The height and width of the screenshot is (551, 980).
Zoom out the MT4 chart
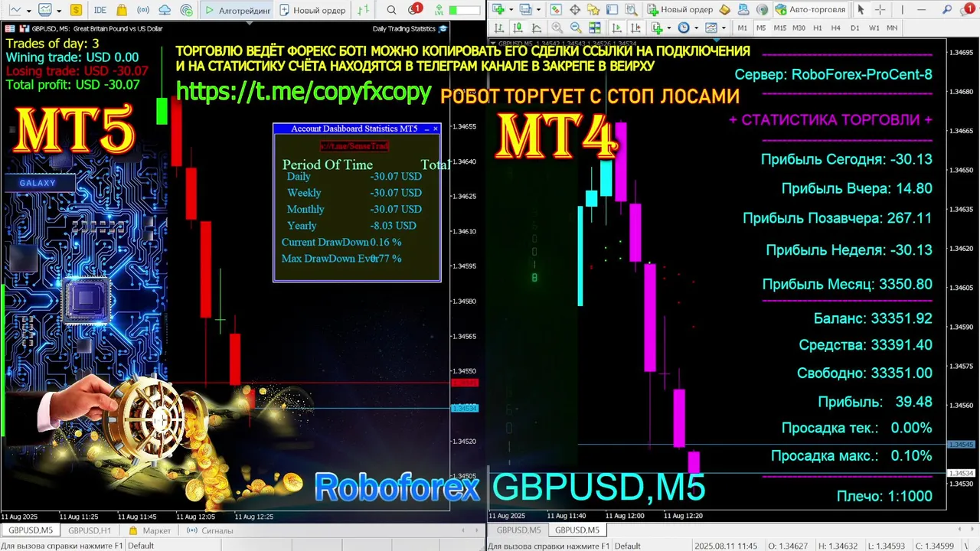576,28
